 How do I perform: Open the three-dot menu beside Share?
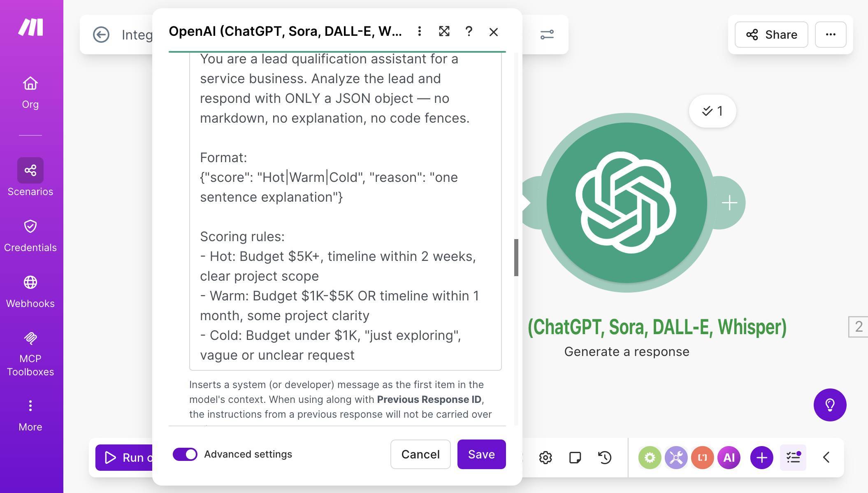[x=831, y=35]
